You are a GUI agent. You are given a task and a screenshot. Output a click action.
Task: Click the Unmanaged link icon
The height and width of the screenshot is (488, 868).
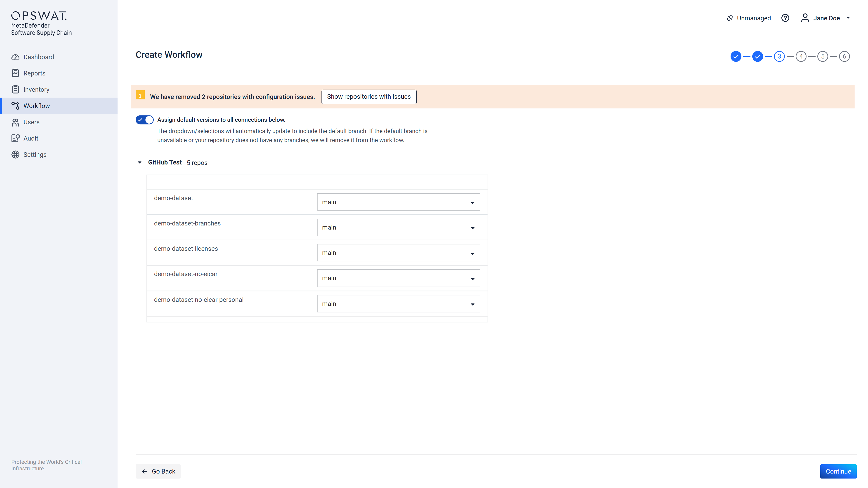729,18
